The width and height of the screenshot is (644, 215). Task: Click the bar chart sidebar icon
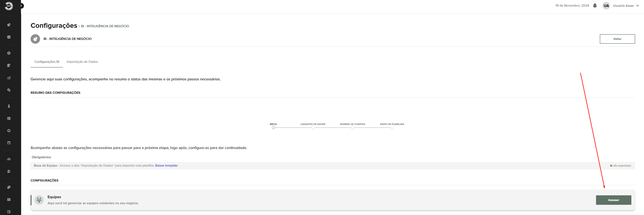point(9,78)
